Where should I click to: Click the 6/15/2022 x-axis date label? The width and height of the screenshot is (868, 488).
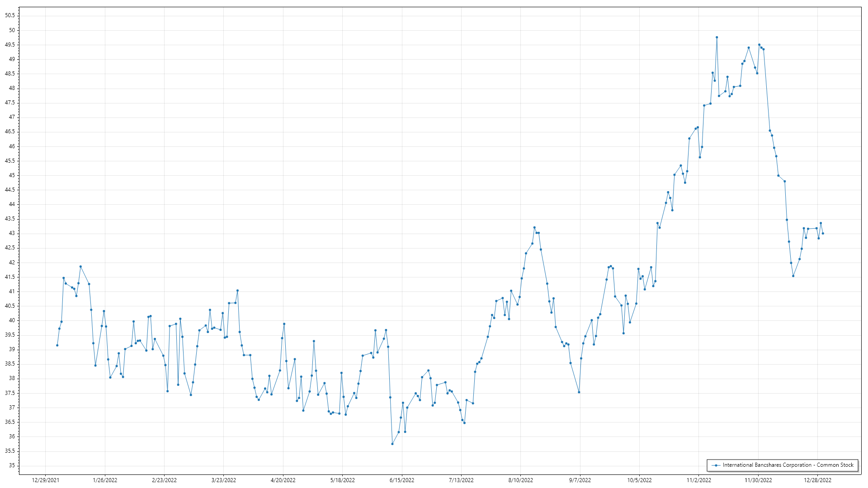point(402,480)
